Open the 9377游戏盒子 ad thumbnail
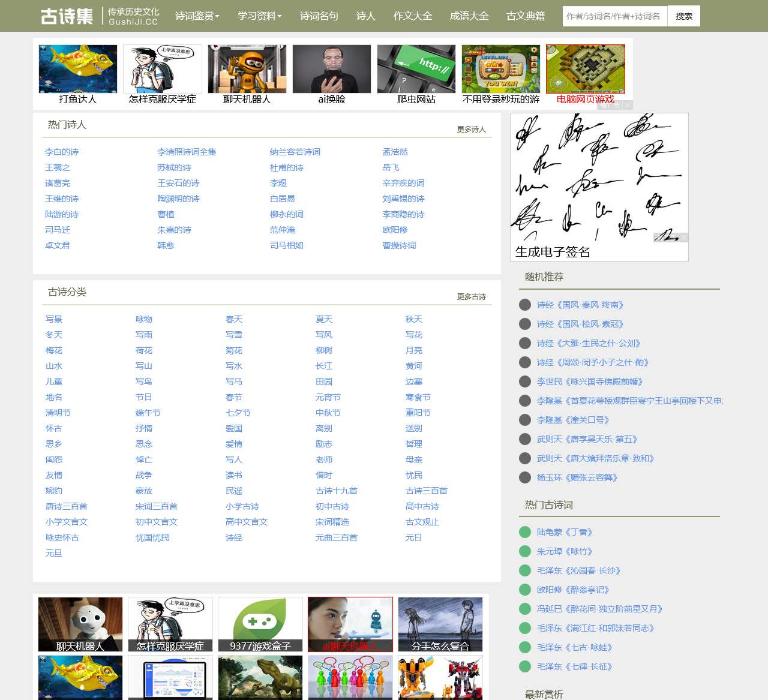The height and width of the screenshot is (700, 768). tap(260, 624)
